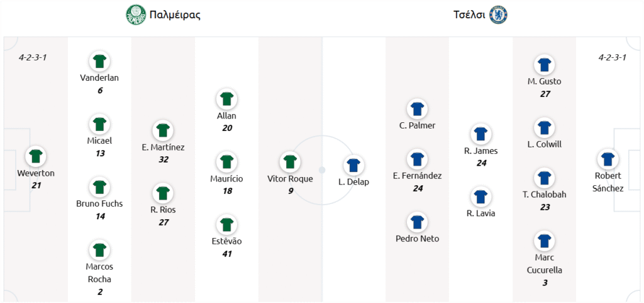Click the E. Fernández player name

[418, 176]
